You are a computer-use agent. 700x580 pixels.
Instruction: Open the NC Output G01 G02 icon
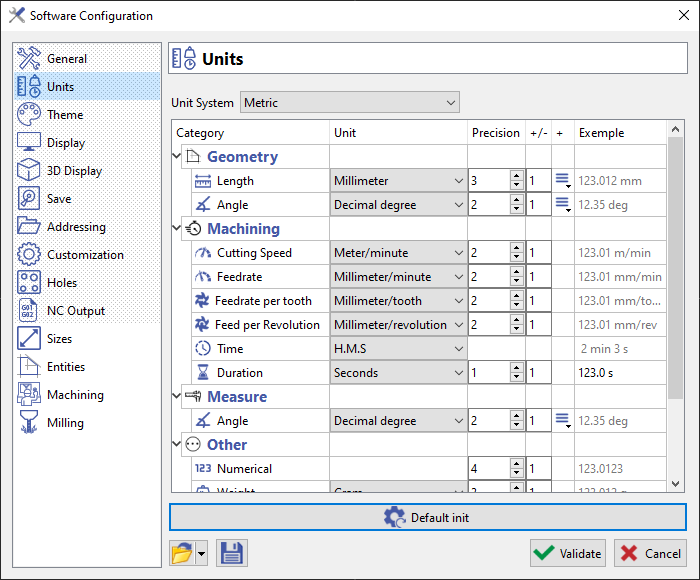(x=29, y=311)
